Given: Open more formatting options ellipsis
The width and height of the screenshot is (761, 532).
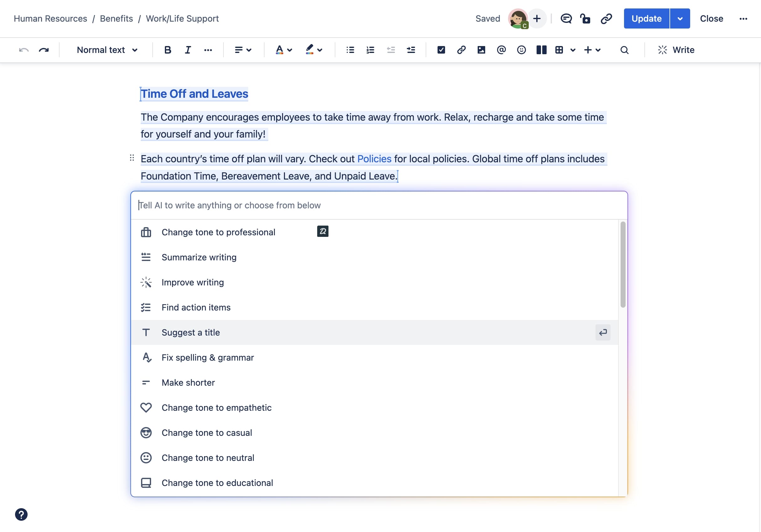Looking at the screenshot, I should tap(208, 50).
